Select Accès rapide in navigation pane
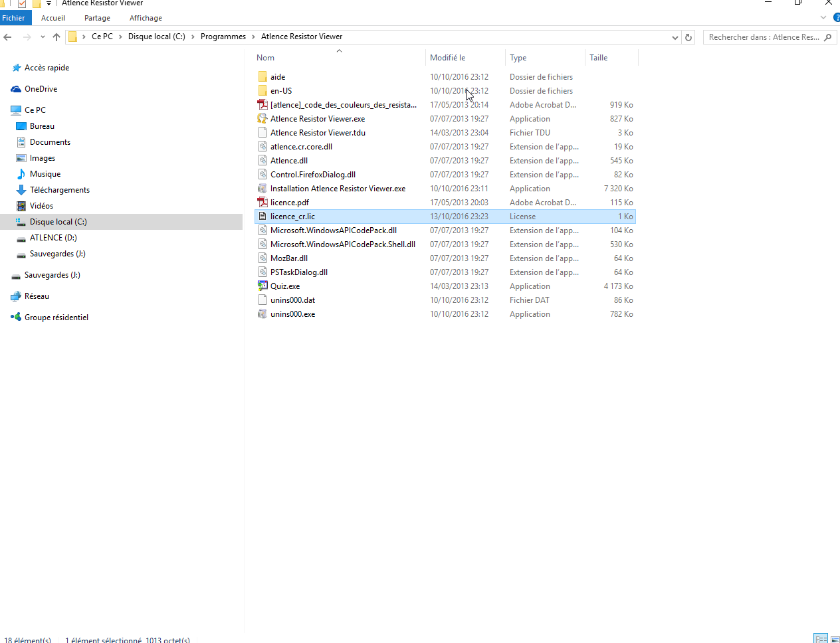 pos(47,68)
